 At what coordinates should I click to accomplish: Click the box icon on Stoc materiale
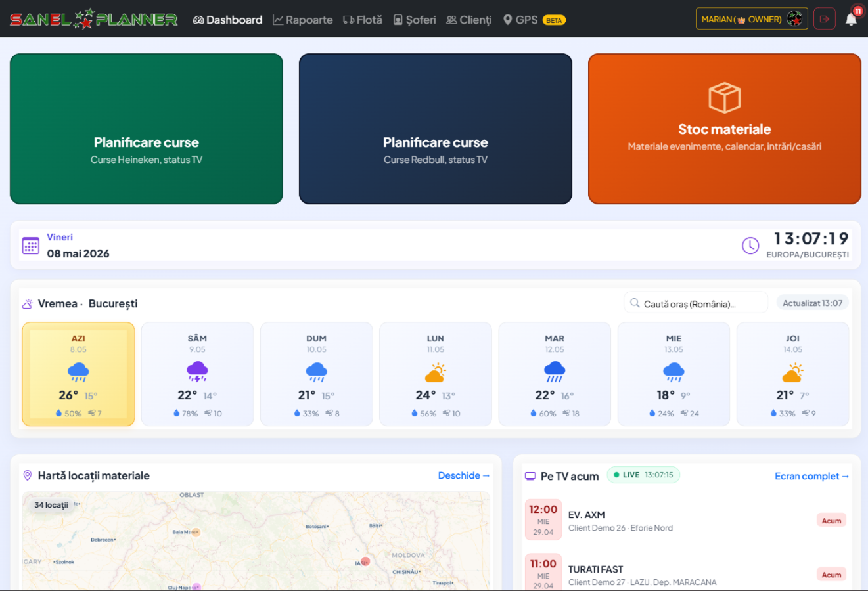pos(725,98)
